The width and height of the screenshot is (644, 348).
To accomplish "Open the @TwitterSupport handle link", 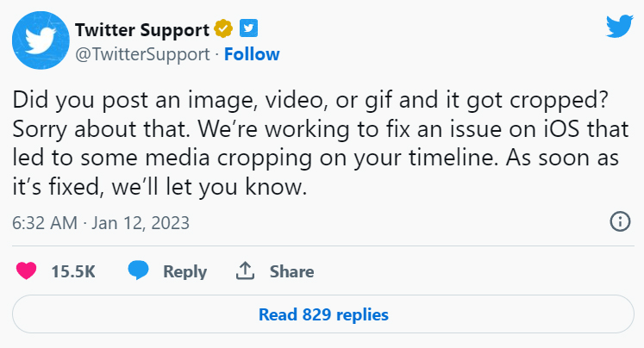I will coord(143,54).
